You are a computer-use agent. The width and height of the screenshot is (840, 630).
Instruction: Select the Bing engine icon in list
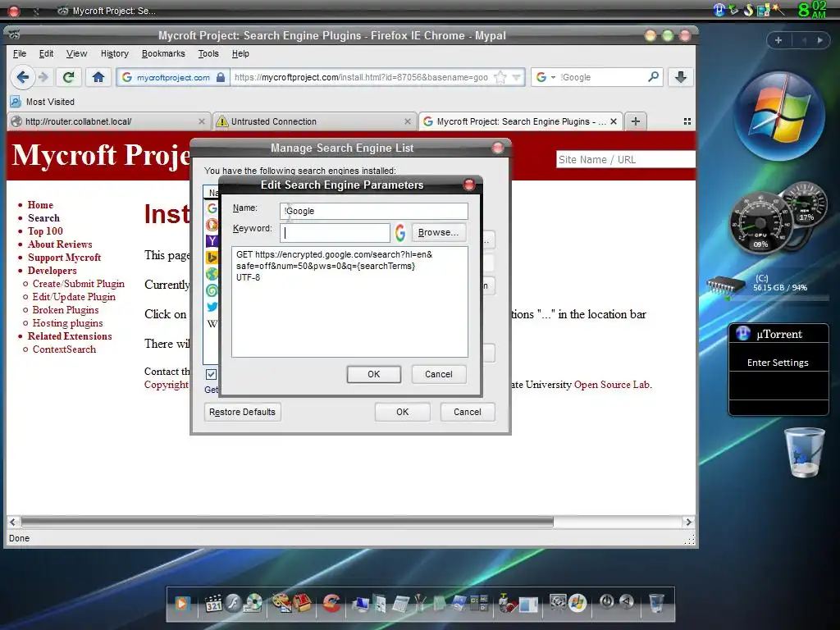click(x=212, y=258)
